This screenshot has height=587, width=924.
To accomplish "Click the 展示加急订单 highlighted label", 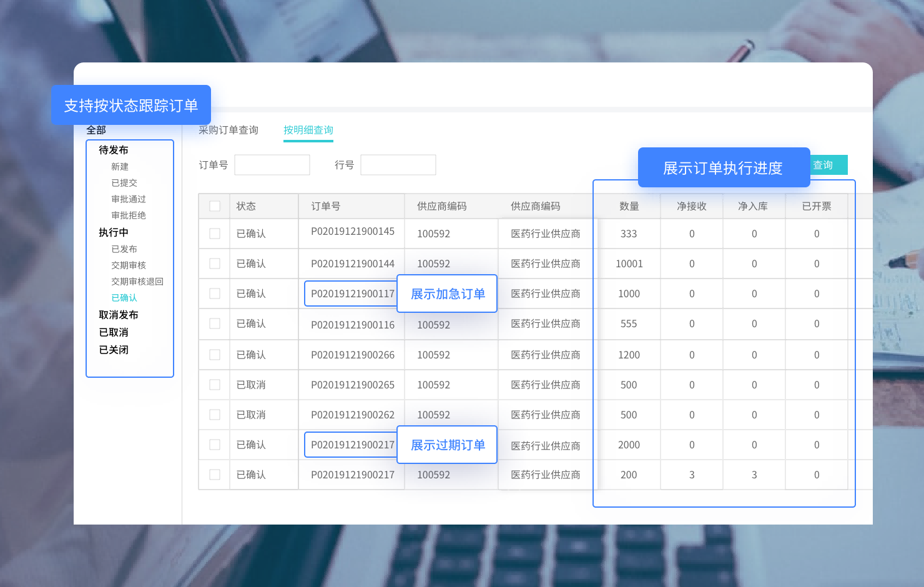I will 447,293.
